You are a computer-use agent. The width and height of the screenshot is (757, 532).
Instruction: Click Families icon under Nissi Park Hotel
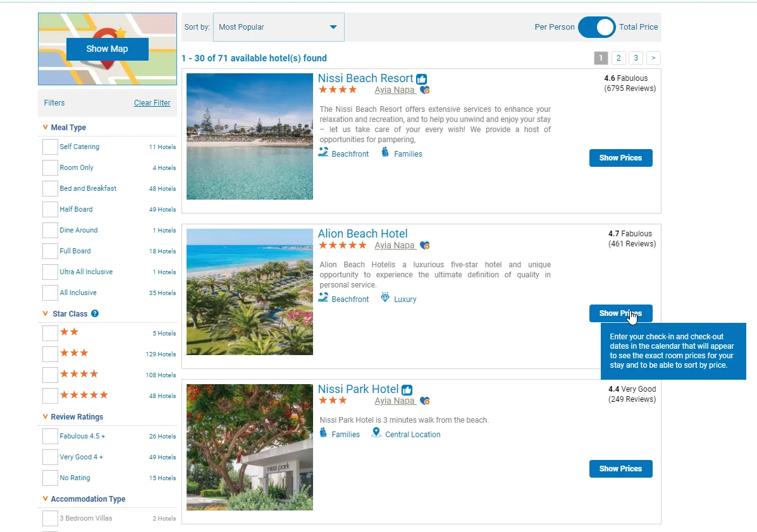(323, 433)
